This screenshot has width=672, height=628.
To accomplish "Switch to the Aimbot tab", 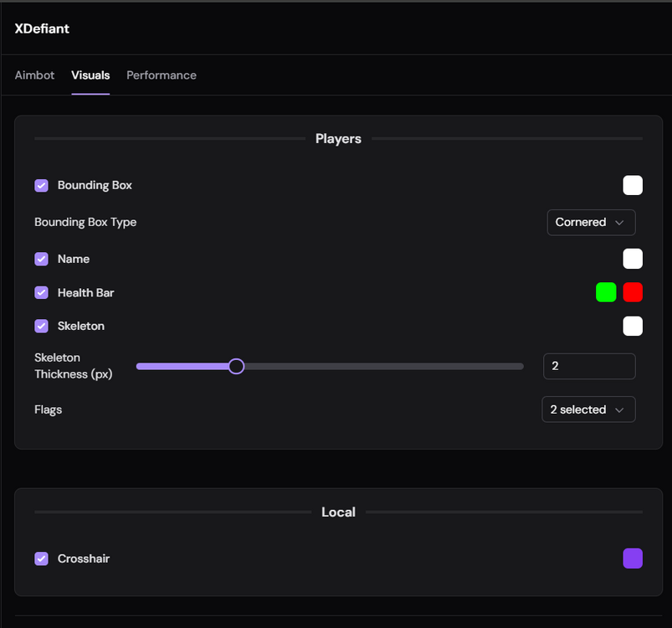I will click(34, 75).
